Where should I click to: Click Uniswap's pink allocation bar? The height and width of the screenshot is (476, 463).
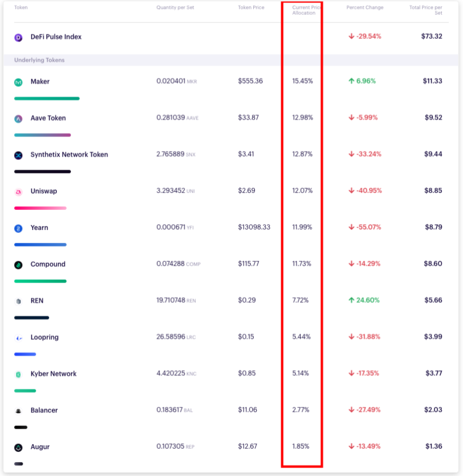40,208
